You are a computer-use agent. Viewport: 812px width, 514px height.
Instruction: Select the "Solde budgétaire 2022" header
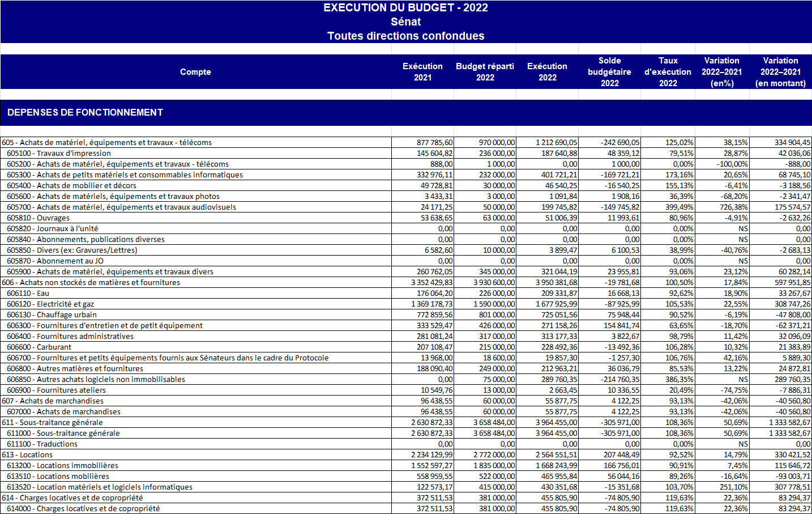(609, 72)
